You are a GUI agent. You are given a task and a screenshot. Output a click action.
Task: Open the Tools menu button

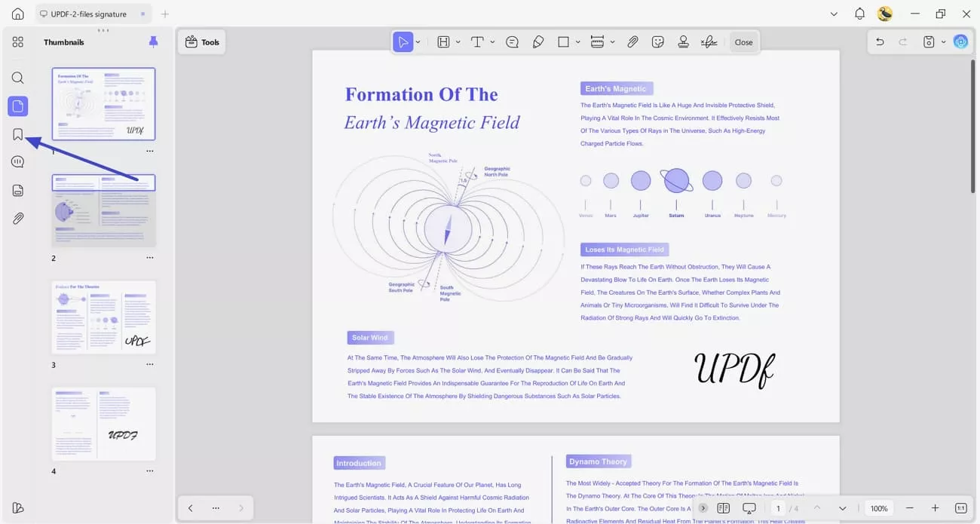202,42
